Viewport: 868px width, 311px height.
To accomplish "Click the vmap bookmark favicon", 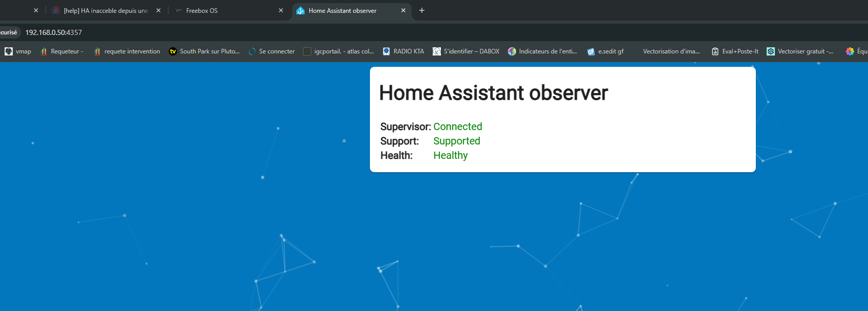I will pyautogui.click(x=9, y=51).
